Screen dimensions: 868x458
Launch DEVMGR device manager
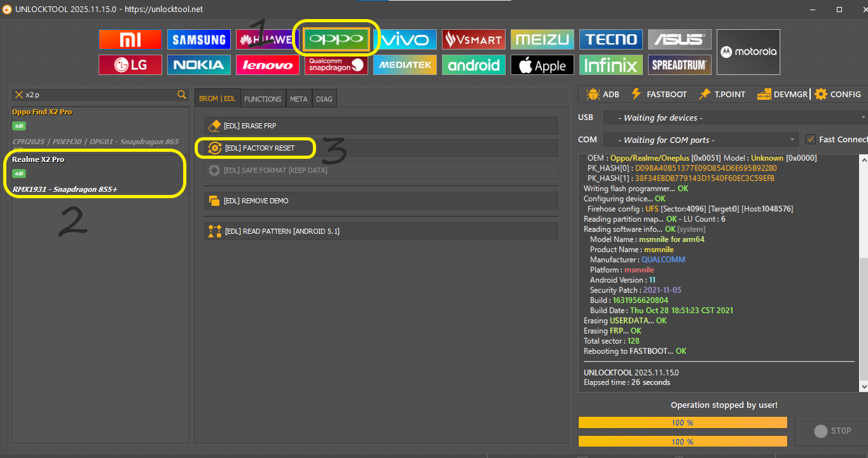[782, 94]
